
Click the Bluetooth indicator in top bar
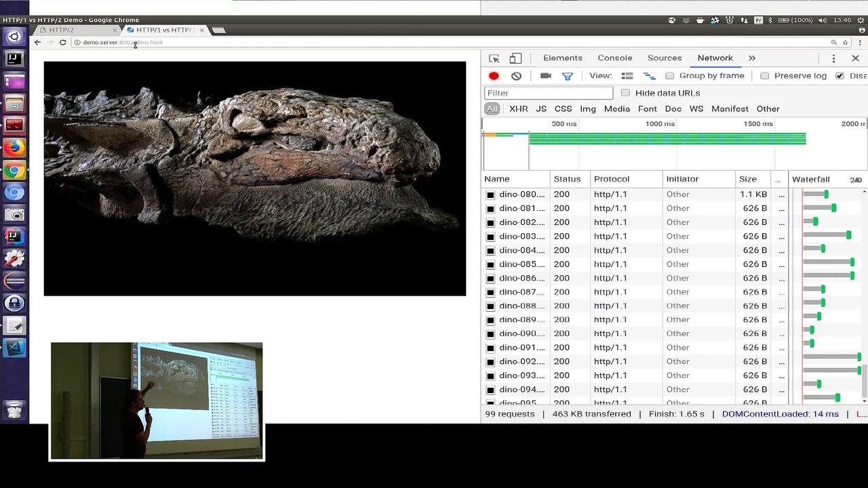tap(770, 20)
